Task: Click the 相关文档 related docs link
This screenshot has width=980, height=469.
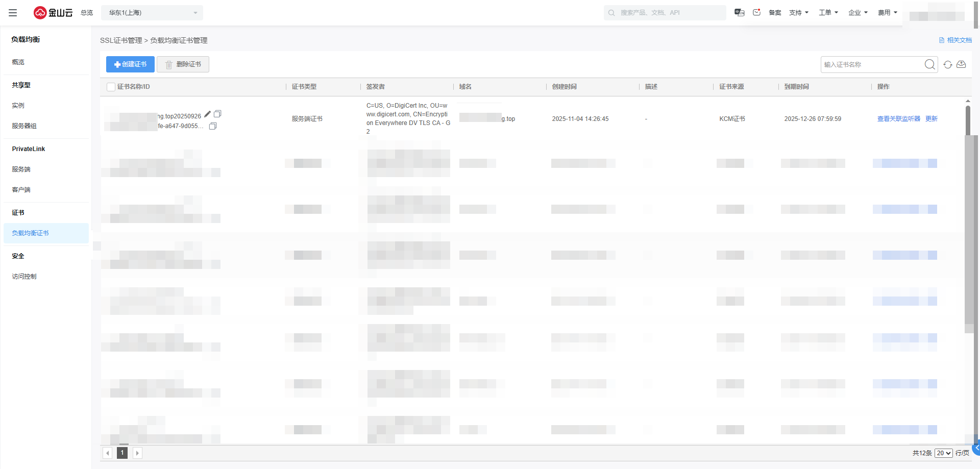Action: point(955,40)
